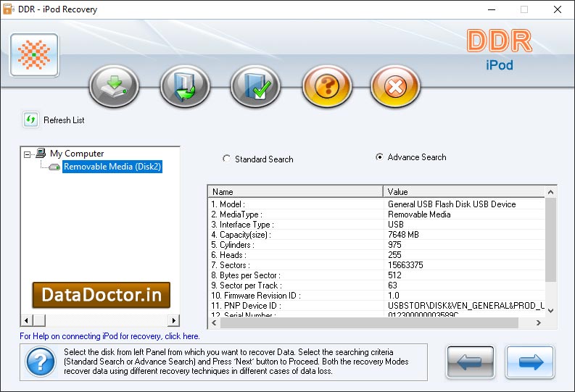Image resolution: width=575 pixels, height=392 pixels.
Task: Select My Computer tree item
Action: pyautogui.click(x=77, y=154)
